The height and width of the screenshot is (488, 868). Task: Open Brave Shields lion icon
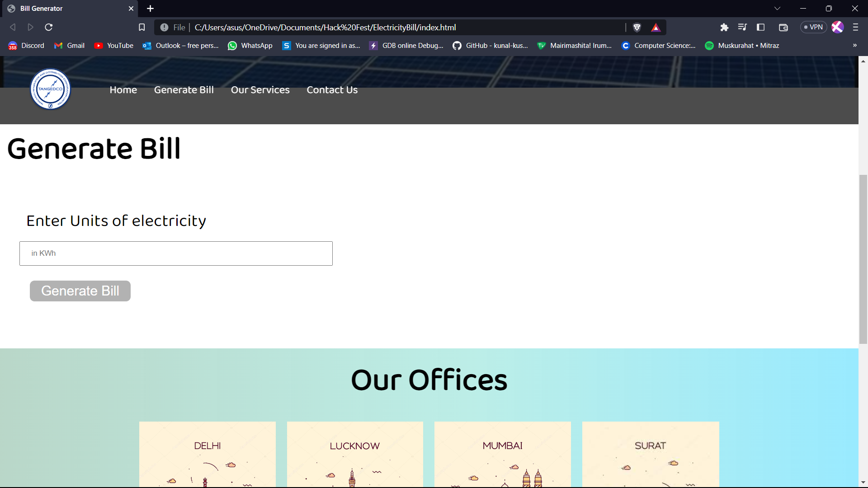[x=637, y=28]
